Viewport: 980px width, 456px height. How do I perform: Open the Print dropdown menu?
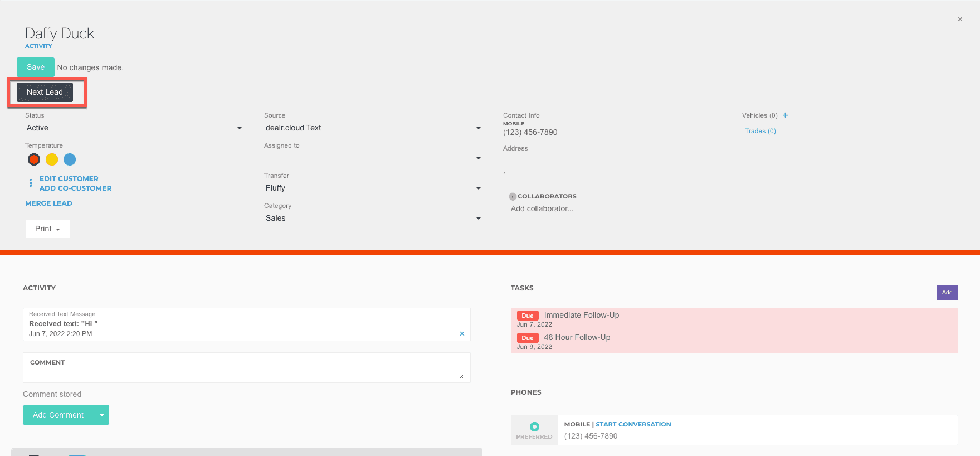[x=47, y=229]
